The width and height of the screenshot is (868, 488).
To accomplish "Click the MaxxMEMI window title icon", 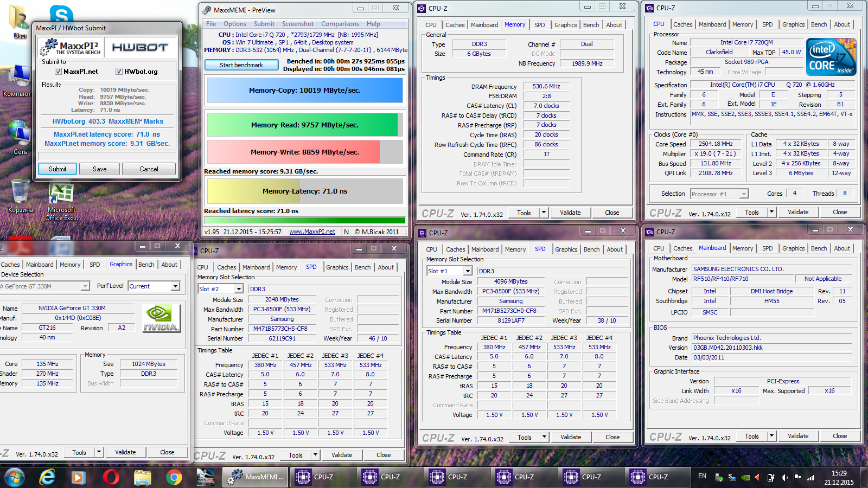I will pos(207,10).
